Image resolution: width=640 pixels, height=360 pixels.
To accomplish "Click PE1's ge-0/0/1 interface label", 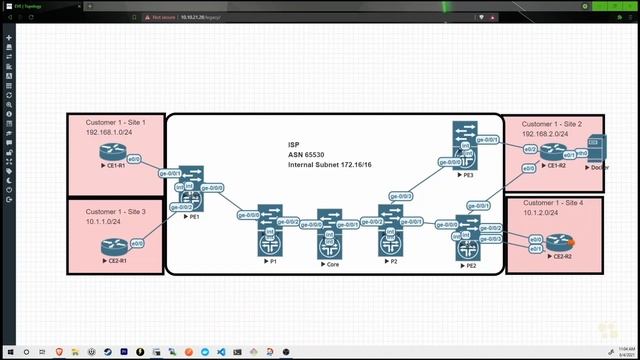I will [170, 173].
